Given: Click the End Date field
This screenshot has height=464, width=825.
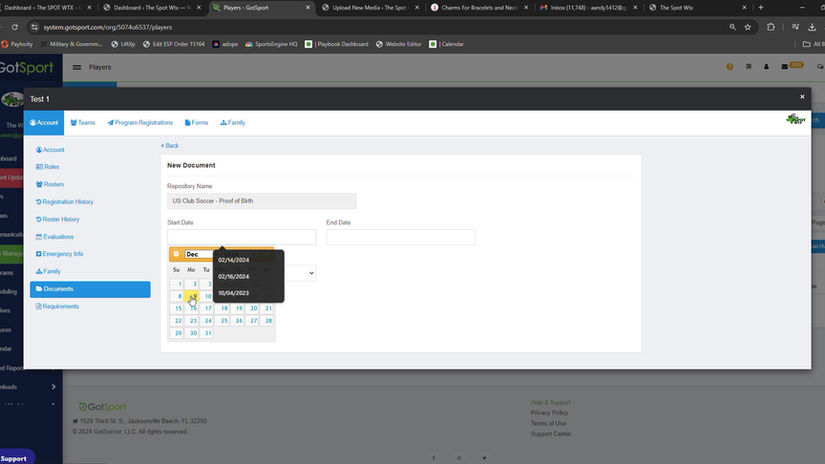Looking at the screenshot, I should point(401,237).
